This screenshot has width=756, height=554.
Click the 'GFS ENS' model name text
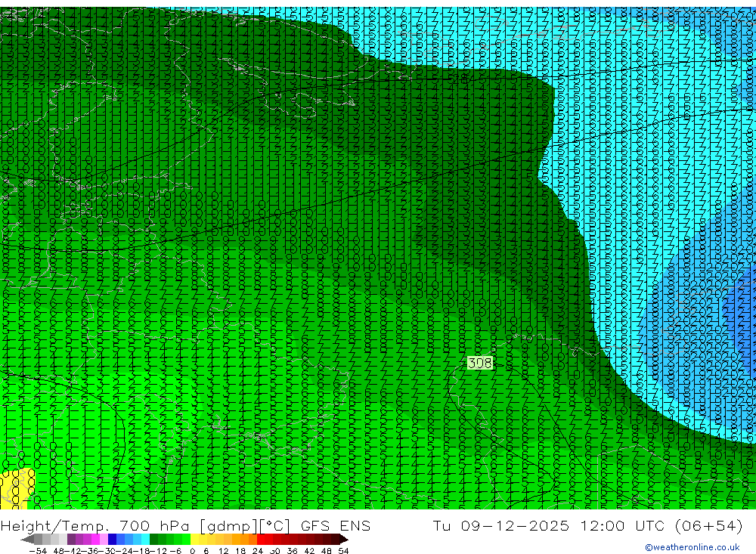tap(336, 525)
